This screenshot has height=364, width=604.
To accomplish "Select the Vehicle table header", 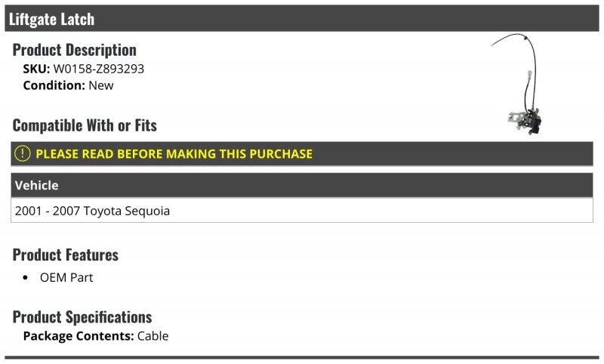I will tap(301, 185).
